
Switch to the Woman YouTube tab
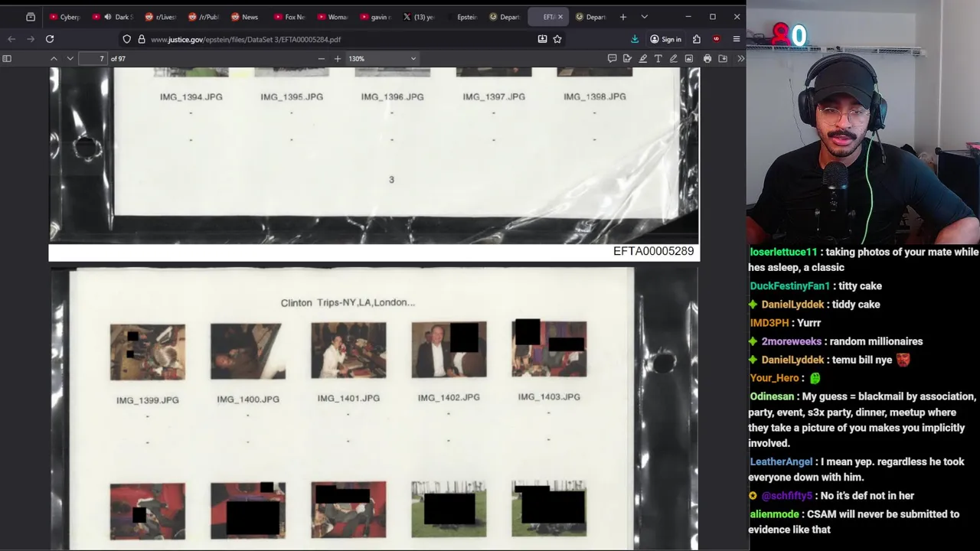[x=332, y=17]
